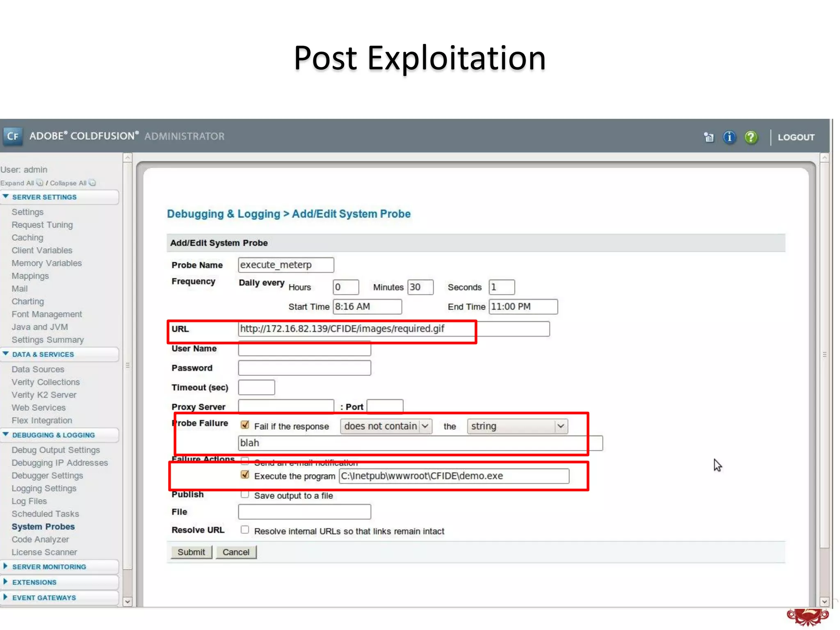Open Web Services page

tap(39, 407)
